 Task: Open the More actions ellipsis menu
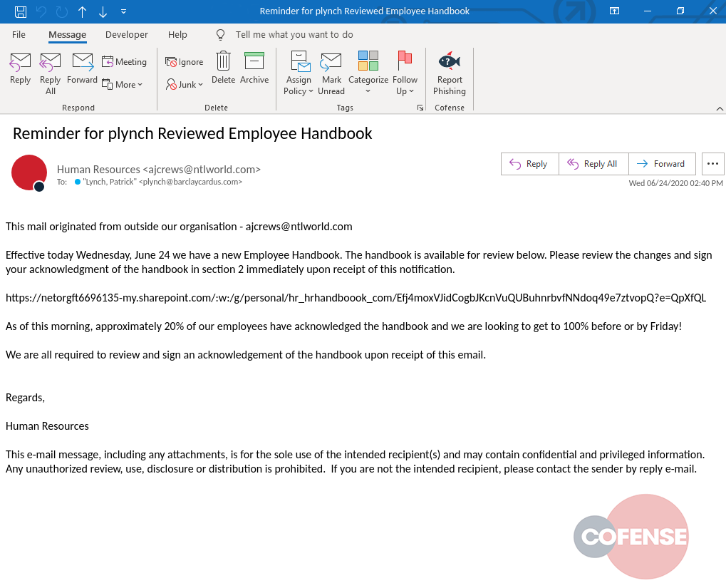click(x=713, y=163)
